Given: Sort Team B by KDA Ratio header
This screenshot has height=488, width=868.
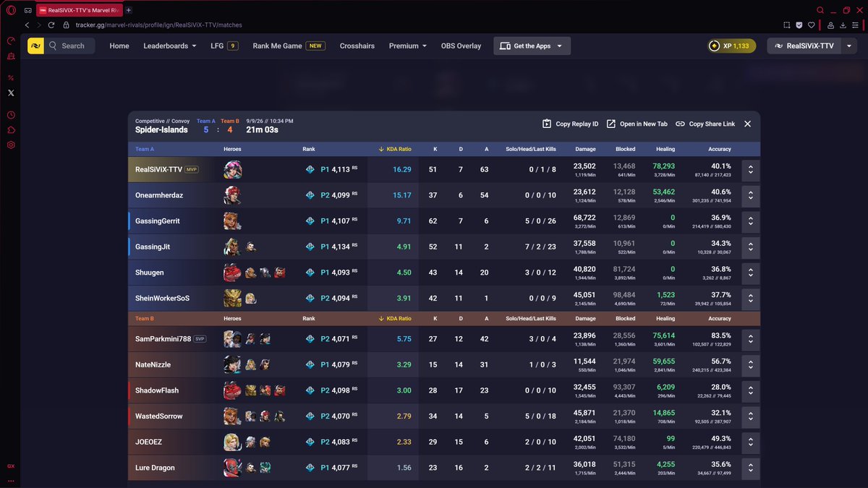Looking at the screenshot, I should pyautogui.click(x=395, y=318).
